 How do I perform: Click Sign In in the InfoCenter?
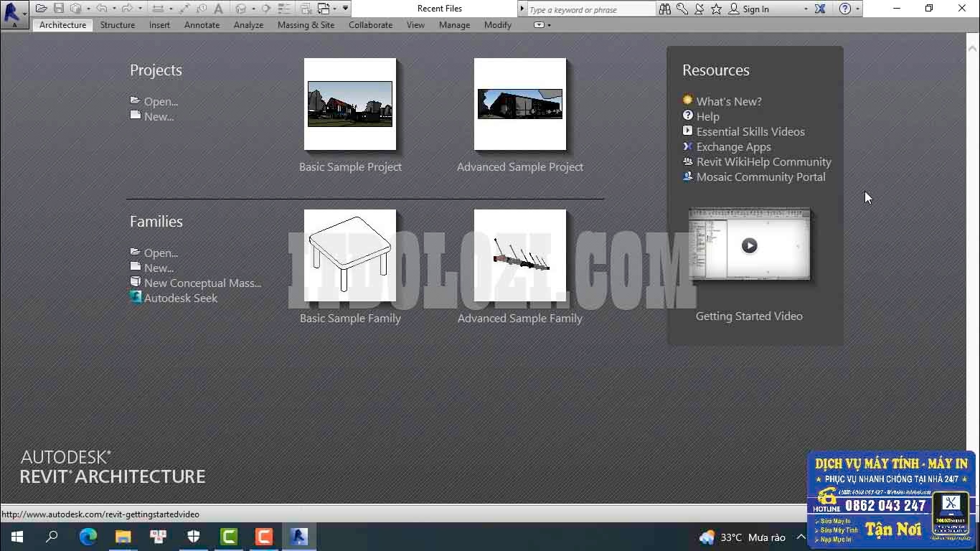(x=755, y=9)
